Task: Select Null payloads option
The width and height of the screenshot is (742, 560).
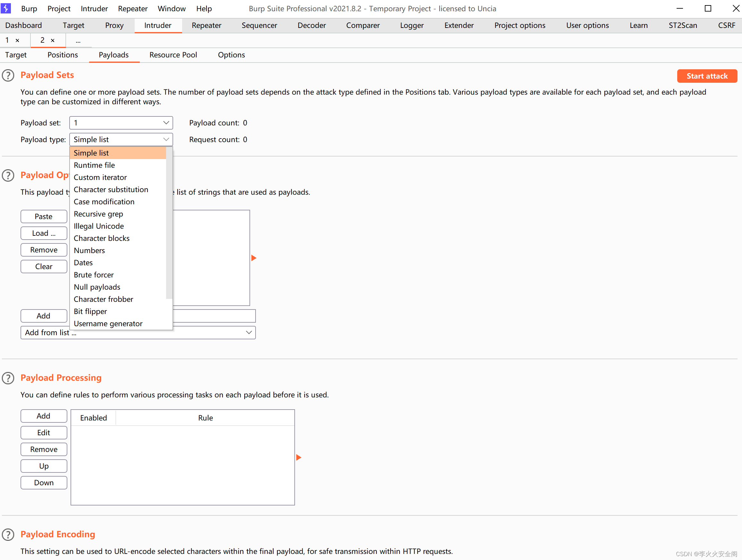Action: (118, 287)
